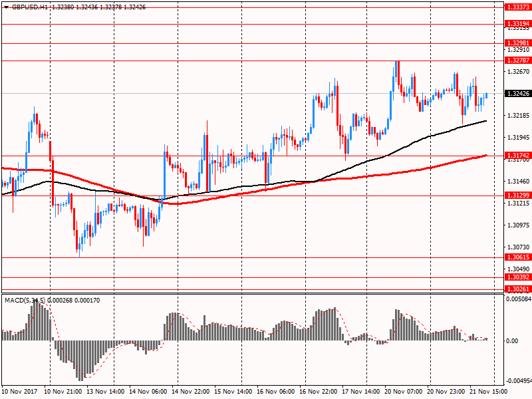Select the 10 Nov 2017 date label
The image size is (532, 399).
click(x=20, y=392)
